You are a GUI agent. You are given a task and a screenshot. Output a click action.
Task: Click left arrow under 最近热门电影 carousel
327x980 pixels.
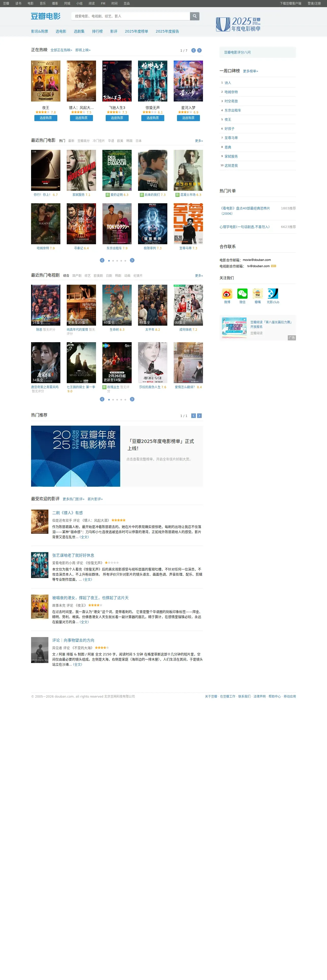102,260
